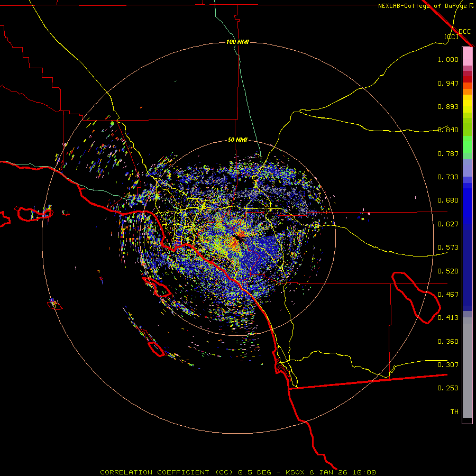476x476 pixels.
Task: Select the 1.000 scale value
Action: (x=448, y=59)
